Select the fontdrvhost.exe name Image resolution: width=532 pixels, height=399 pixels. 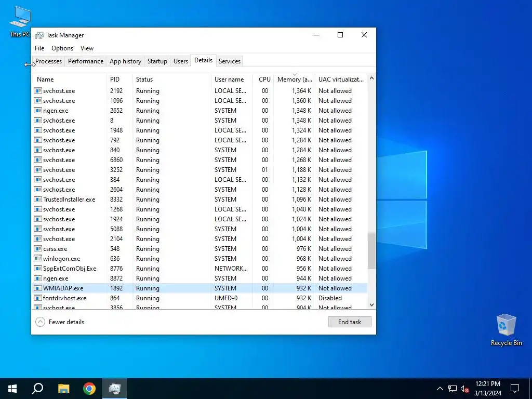pos(65,298)
